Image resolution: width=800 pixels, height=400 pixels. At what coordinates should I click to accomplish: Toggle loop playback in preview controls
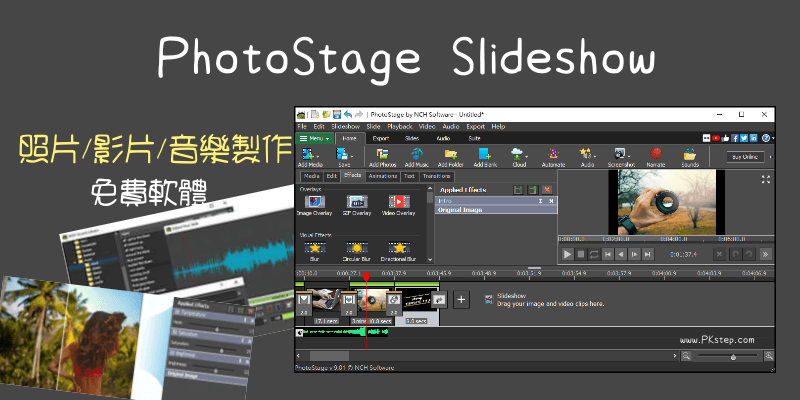click(x=594, y=254)
